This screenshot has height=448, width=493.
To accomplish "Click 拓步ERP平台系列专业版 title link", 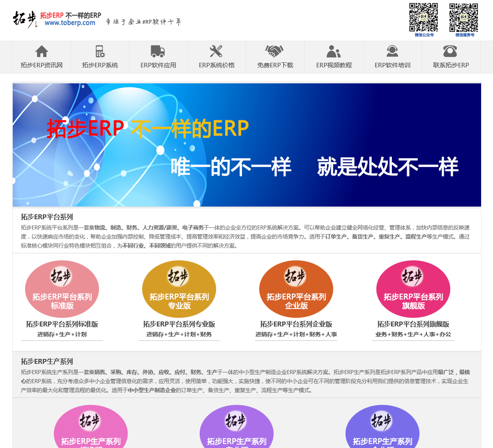I will [x=179, y=324].
